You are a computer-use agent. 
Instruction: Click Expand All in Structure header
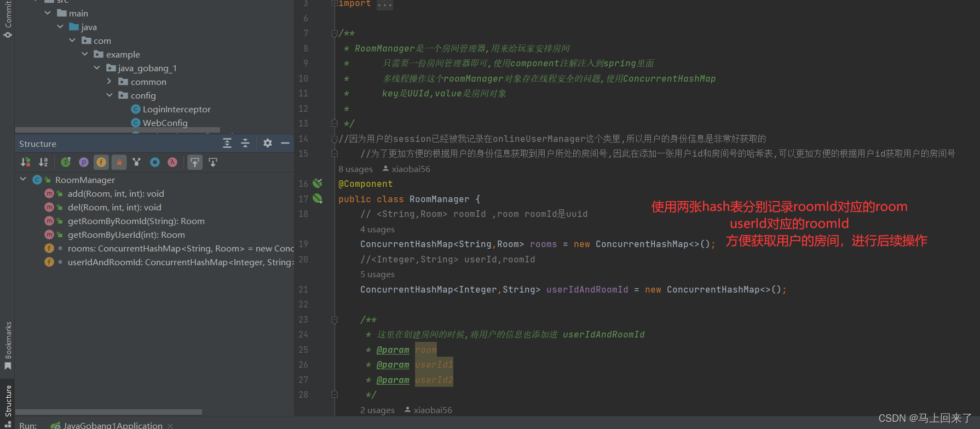tap(227, 143)
